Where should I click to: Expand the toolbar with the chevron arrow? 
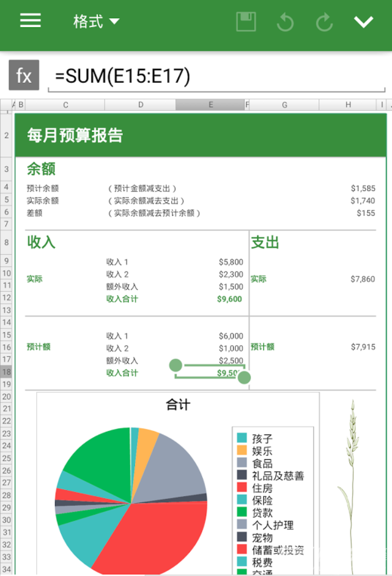click(x=363, y=22)
